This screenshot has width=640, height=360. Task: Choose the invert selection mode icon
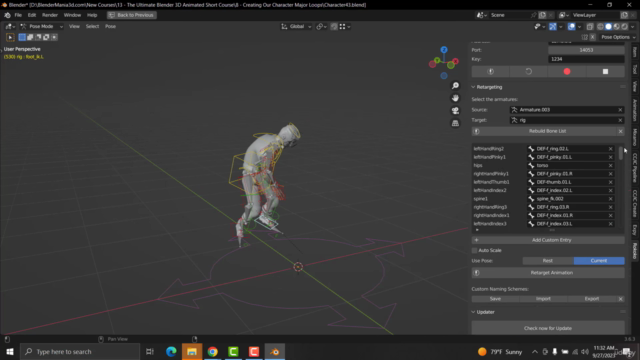[46, 37]
